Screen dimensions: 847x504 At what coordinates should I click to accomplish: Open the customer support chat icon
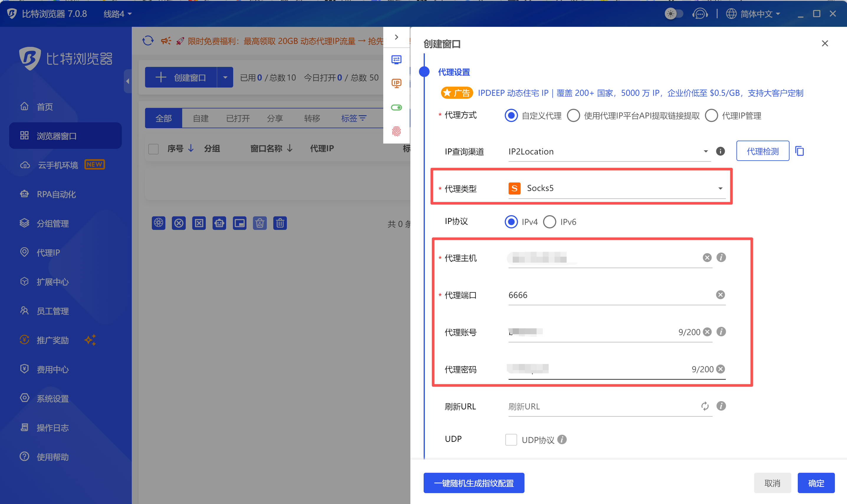pyautogui.click(x=700, y=14)
